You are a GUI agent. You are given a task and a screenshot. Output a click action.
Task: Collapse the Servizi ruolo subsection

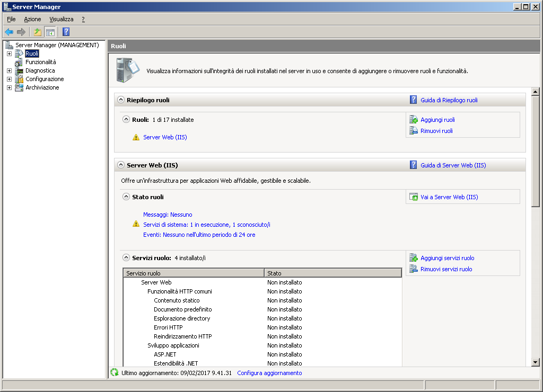tap(126, 257)
